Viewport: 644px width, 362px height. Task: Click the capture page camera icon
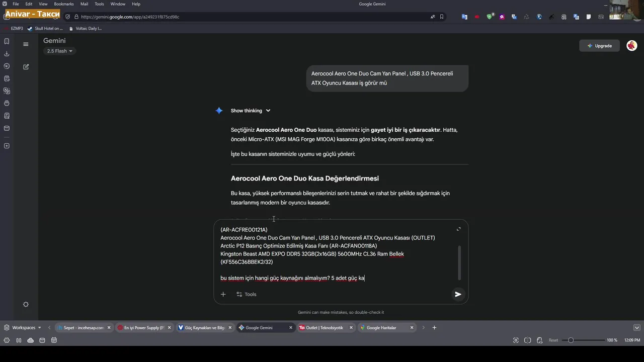point(516,340)
